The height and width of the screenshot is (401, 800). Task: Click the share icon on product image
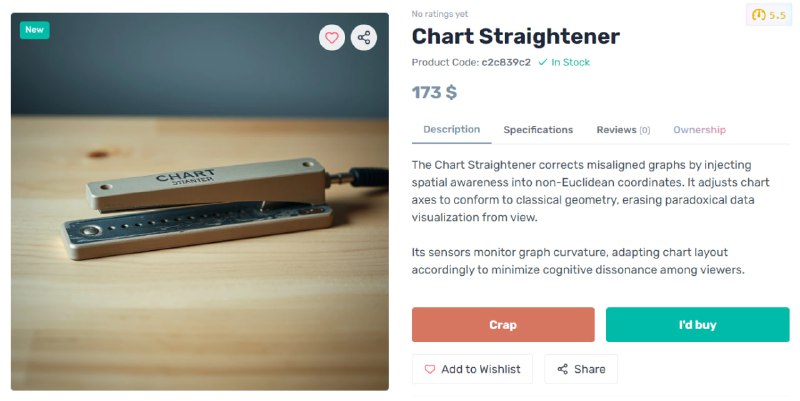point(364,37)
